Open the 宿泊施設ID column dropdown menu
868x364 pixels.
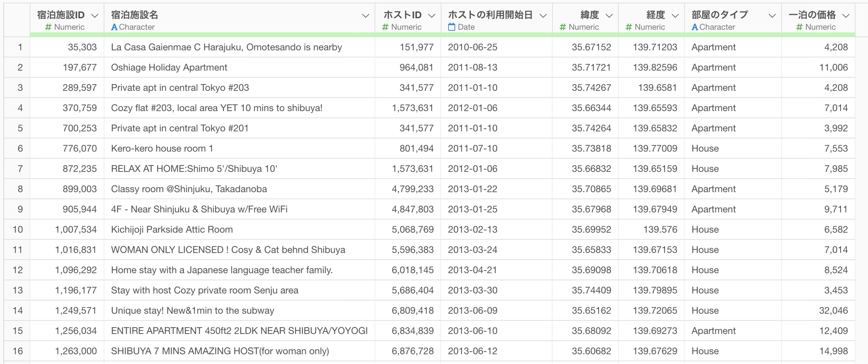tap(95, 16)
